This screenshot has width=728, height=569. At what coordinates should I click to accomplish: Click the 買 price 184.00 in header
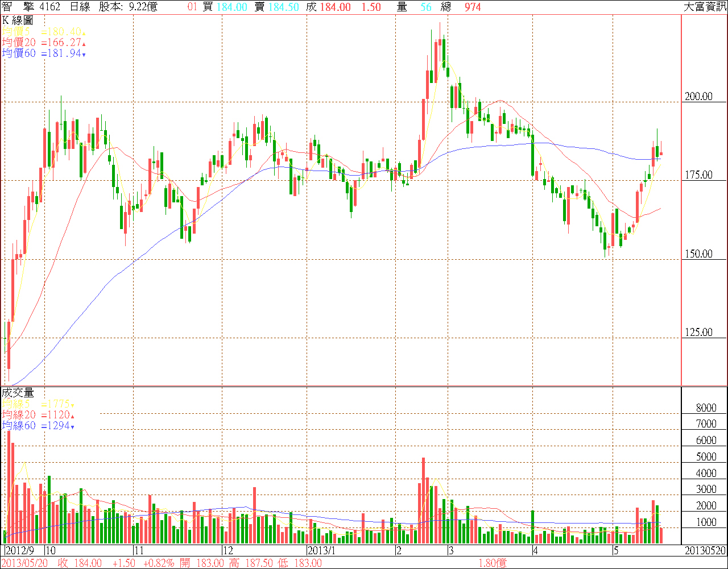[x=231, y=7]
